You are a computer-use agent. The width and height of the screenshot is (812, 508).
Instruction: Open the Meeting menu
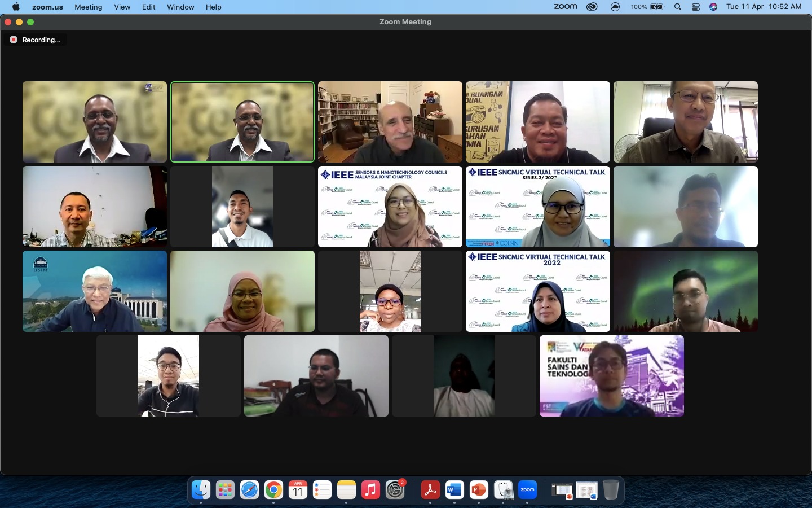pyautogui.click(x=89, y=7)
